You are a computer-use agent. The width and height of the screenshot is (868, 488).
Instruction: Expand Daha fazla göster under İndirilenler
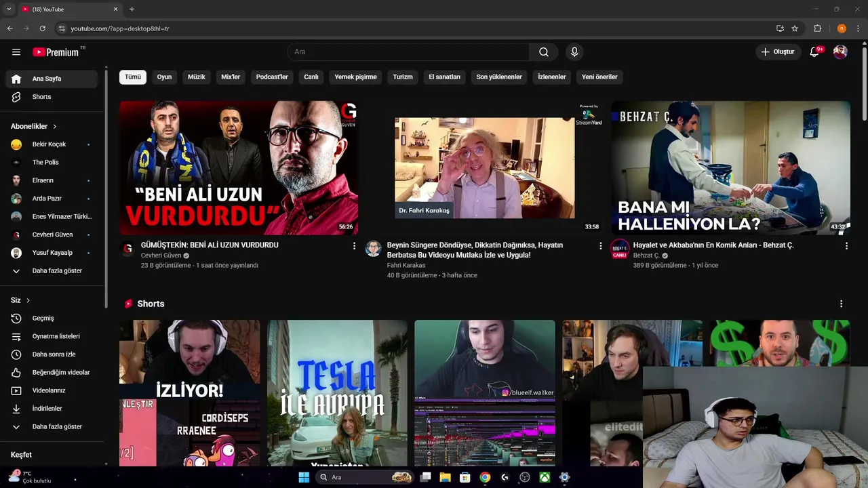[x=52, y=427]
